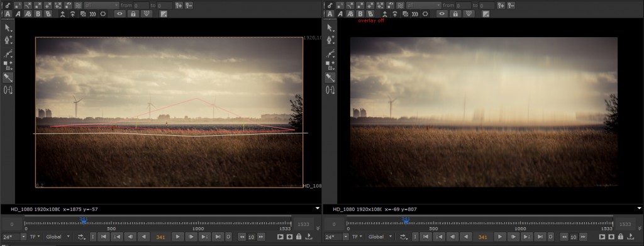Viewport: 644px width, 246px height.
Task: Open the Global range dropdown in left viewer
Action: point(57,237)
